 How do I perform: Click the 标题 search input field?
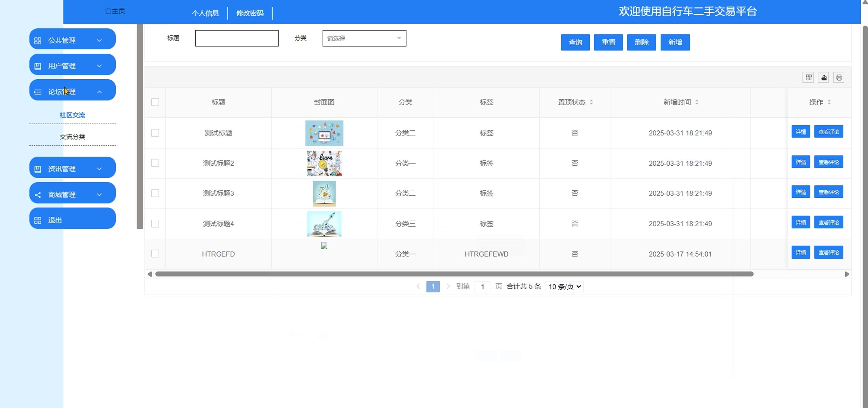click(x=237, y=38)
